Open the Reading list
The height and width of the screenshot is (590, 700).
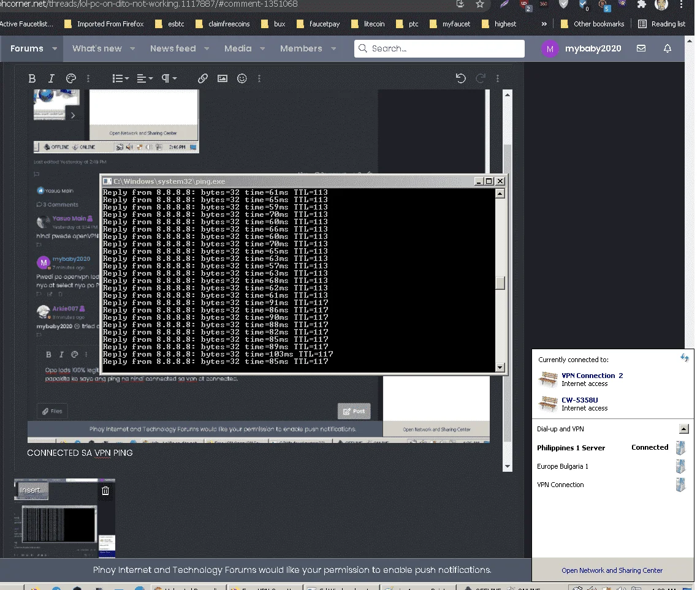click(661, 24)
